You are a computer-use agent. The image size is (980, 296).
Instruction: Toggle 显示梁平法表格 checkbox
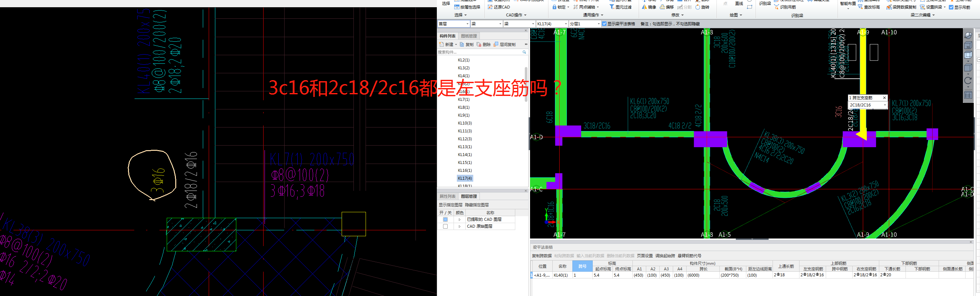[604, 24]
